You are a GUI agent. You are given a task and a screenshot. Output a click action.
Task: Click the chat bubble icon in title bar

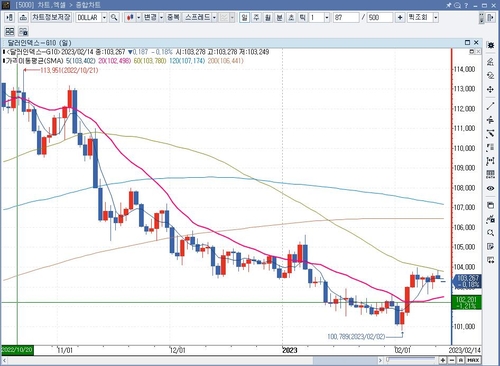pos(458,5)
